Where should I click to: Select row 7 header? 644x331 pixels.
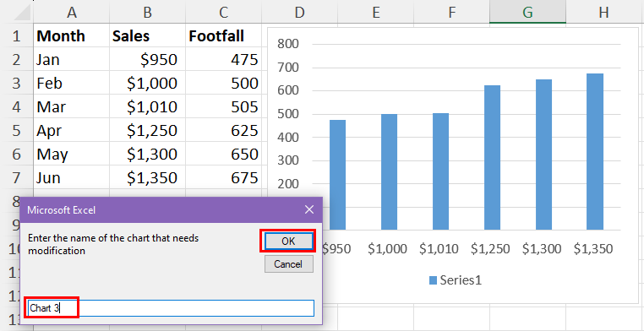coord(16,177)
